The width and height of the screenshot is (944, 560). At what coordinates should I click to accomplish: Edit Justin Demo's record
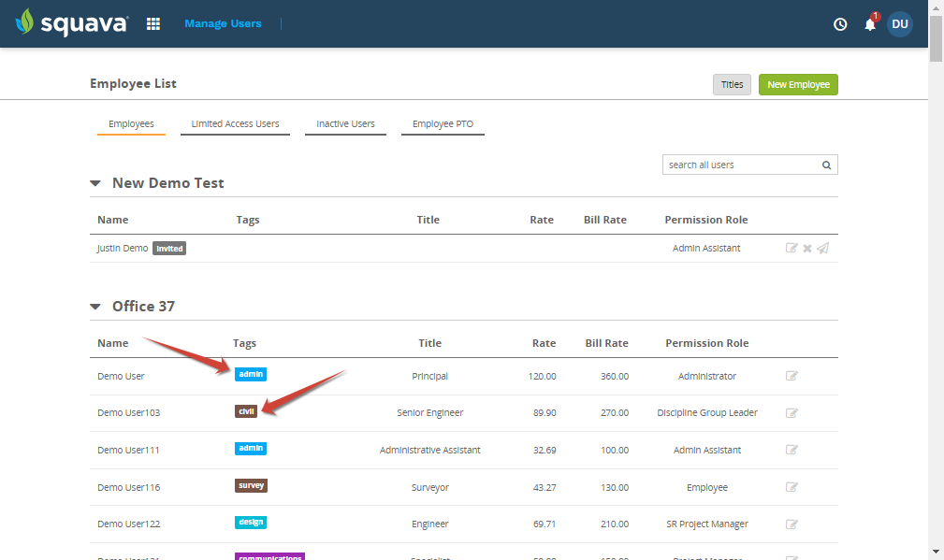(x=792, y=248)
